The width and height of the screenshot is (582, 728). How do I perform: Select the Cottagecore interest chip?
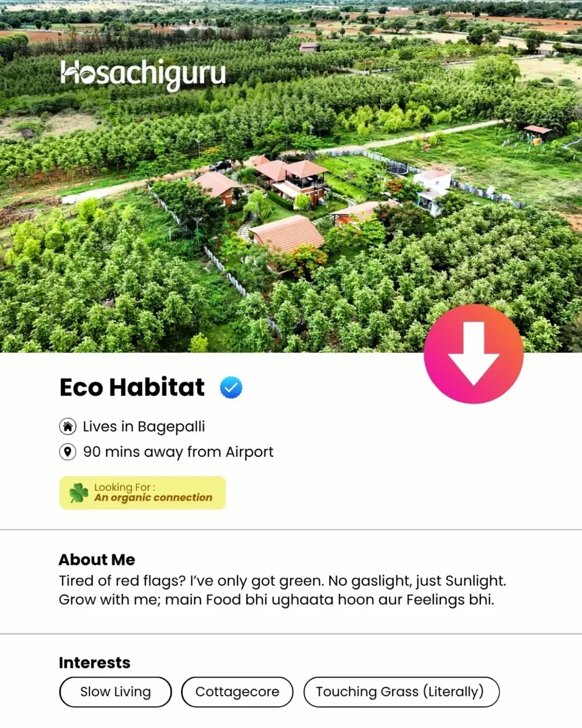(237, 692)
